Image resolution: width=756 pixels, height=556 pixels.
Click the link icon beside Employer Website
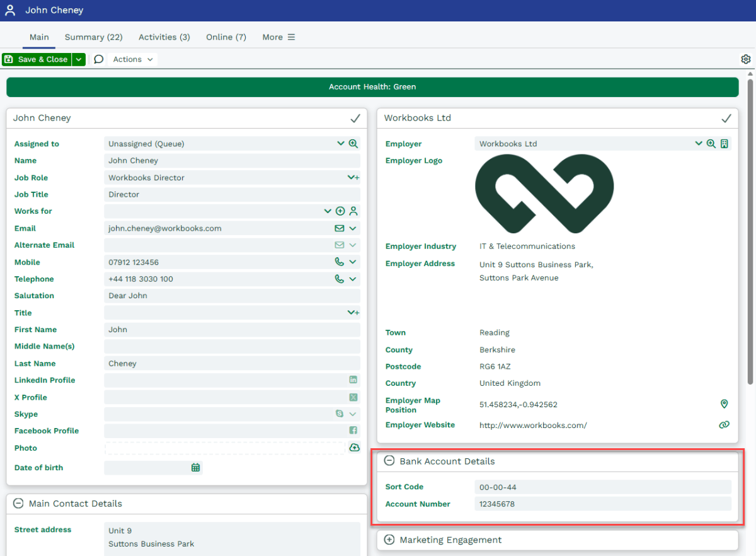pos(724,425)
